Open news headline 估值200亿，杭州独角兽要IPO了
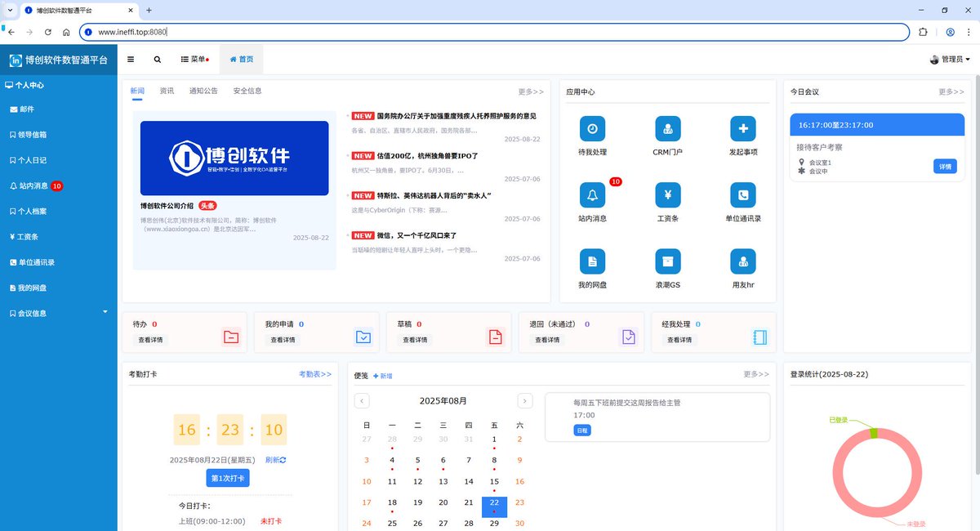The image size is (980, 531). point(427,155)
